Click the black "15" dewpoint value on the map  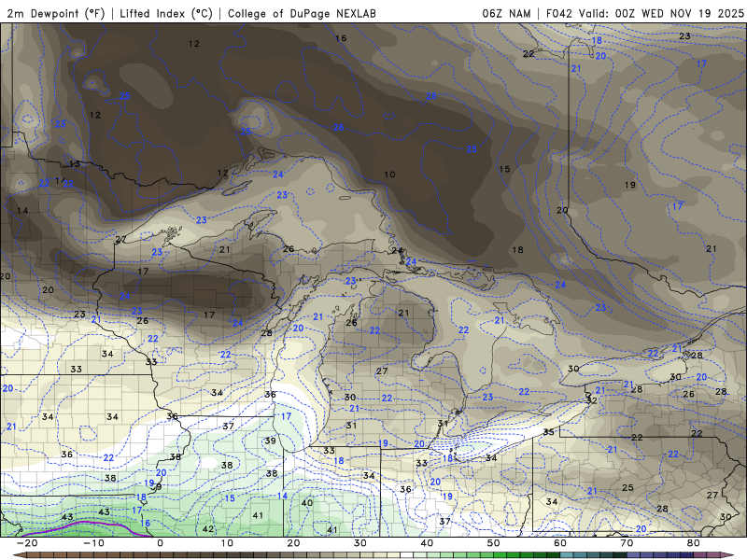pyautogui.click(x=504, y=169)
